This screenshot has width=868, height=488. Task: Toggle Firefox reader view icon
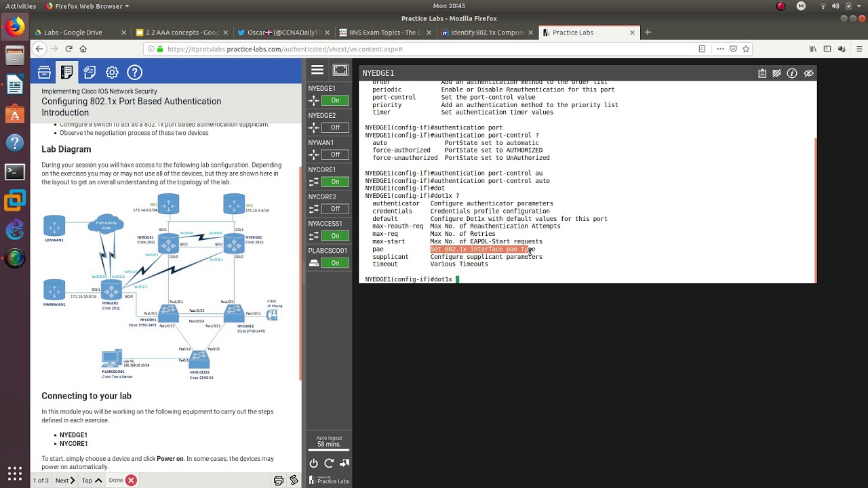pyautogui.click(x=702, y=49)
